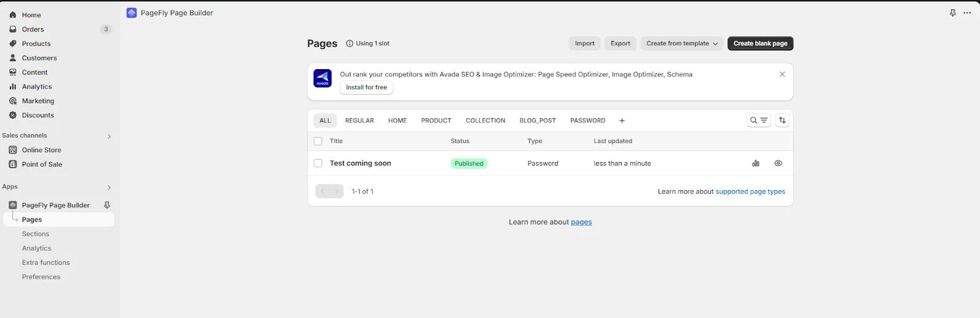Open search and filter control
980x318 pixels.
(759, 120)
